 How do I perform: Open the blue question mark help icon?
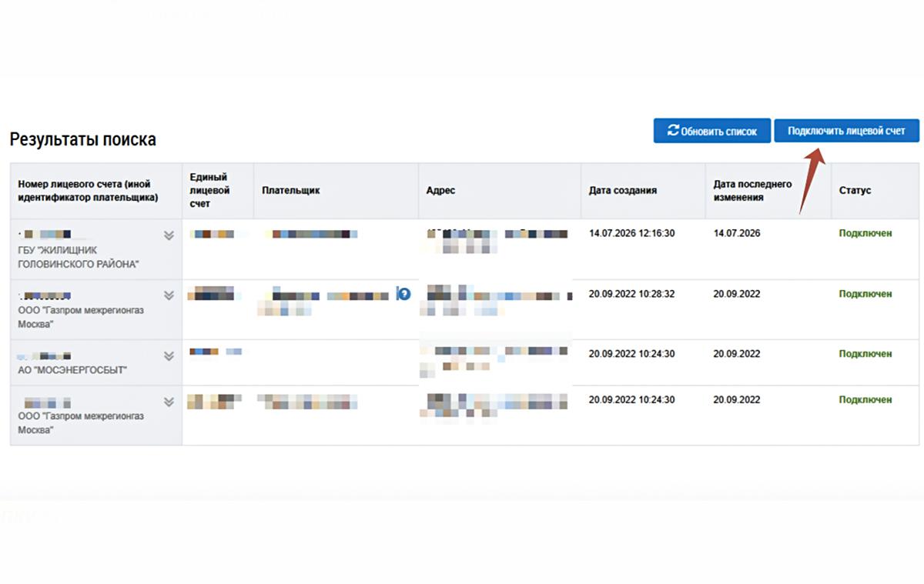pos(403,293)
